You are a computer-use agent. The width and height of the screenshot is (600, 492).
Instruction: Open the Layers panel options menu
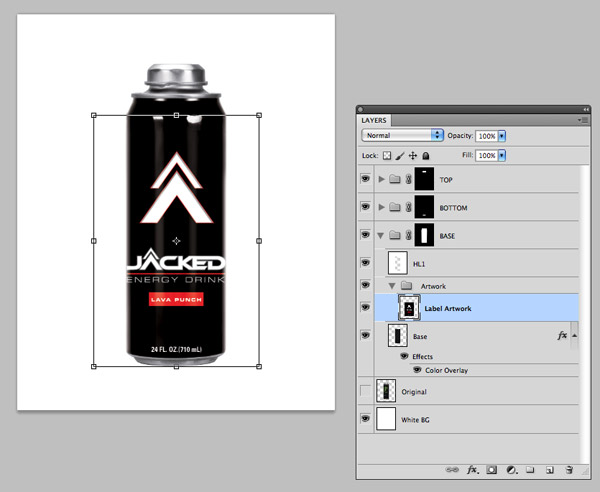584,120
